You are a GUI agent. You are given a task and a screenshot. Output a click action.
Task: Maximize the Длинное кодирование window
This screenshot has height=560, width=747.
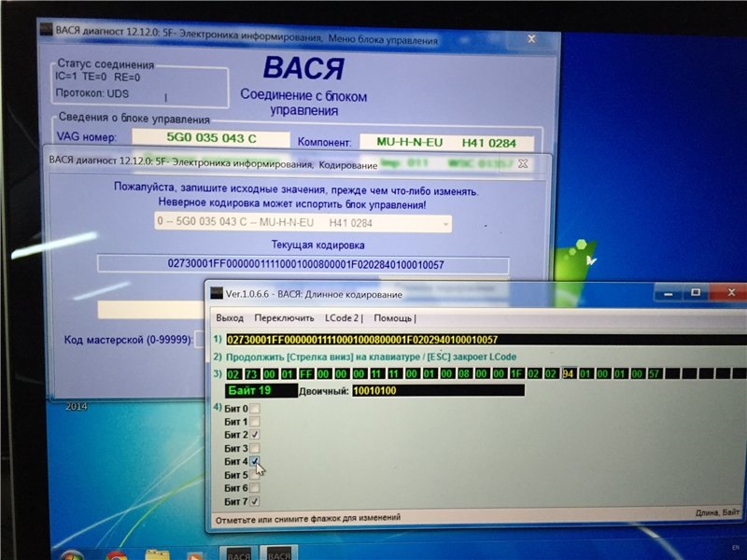(x=696, y=292)
